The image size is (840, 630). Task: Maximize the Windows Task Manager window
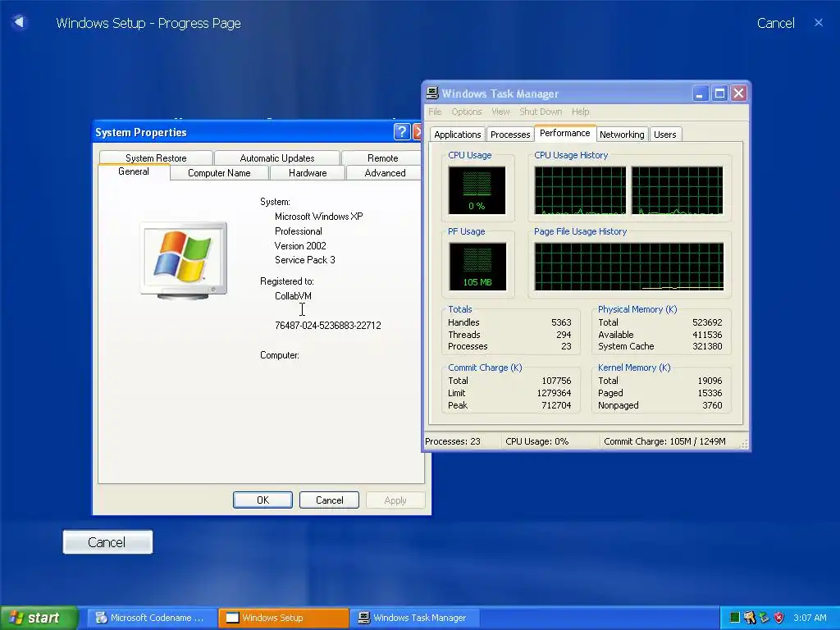click(719, 94)
